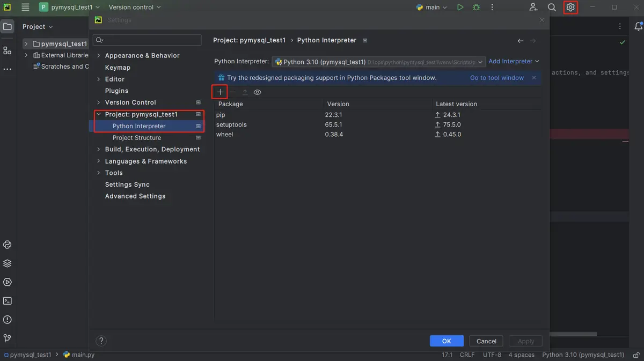The image size is (644, 361).
Task: Open the Add Interpreter dropdown
Action: click(514, 62)
